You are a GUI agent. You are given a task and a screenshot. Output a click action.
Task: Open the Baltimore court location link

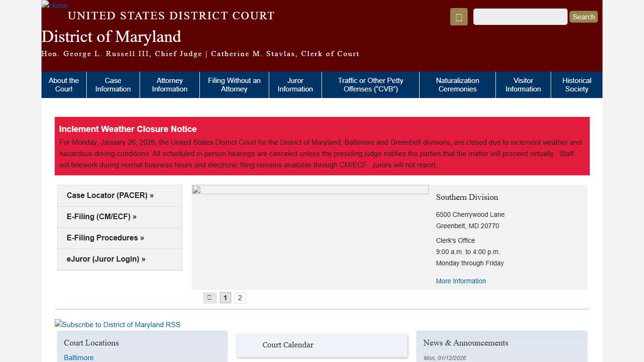pos(78,357)
